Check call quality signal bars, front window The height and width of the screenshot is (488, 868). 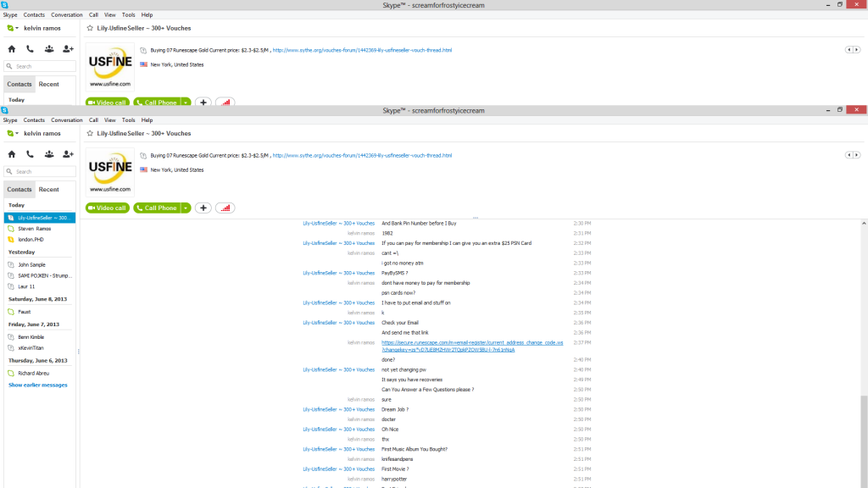click(225, 208)
